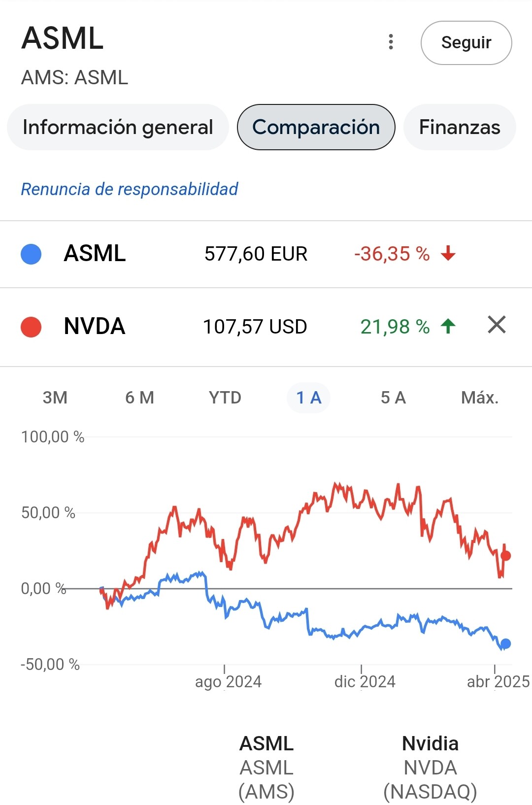Click the red NVDA endpoint marker on chart
Screen dimensions: 532x805
[x=506, y=556]
